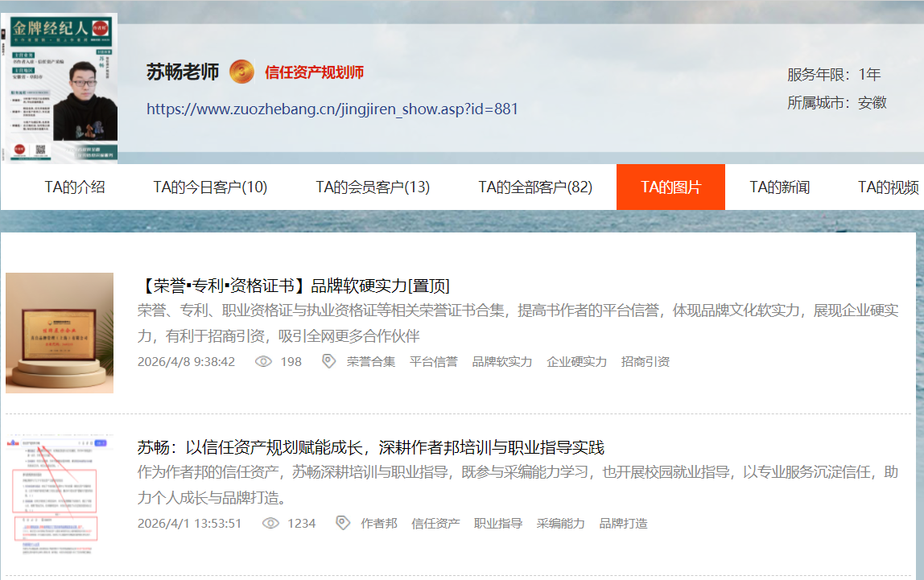Screen dimensions: 924x580
Task: Open the 金牌经纪人 profile cover image
Action: (x=60, y=88)
